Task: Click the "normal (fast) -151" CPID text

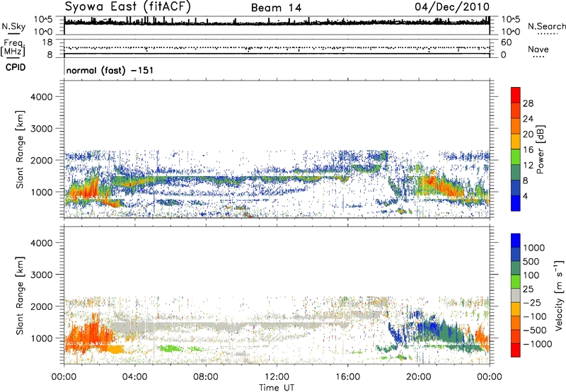Action: coord(110,70)
